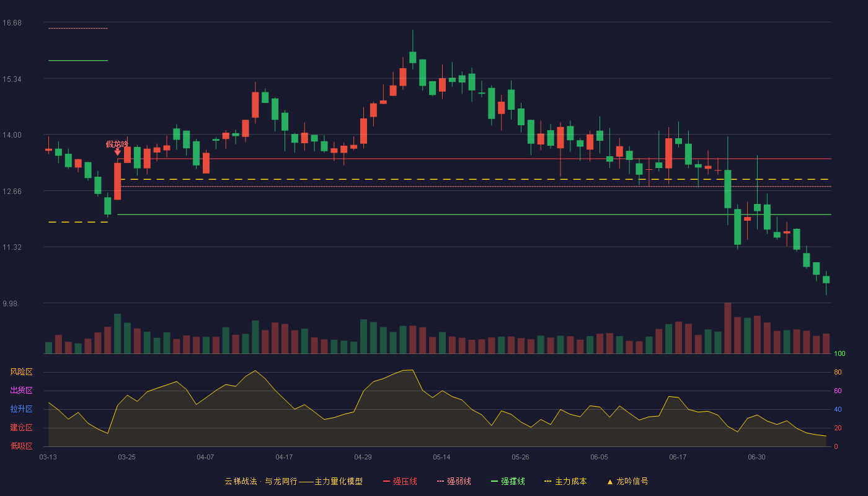868x496 pixels.
Task: Click the 100 indicator scale value
Action: click(839, 354)
